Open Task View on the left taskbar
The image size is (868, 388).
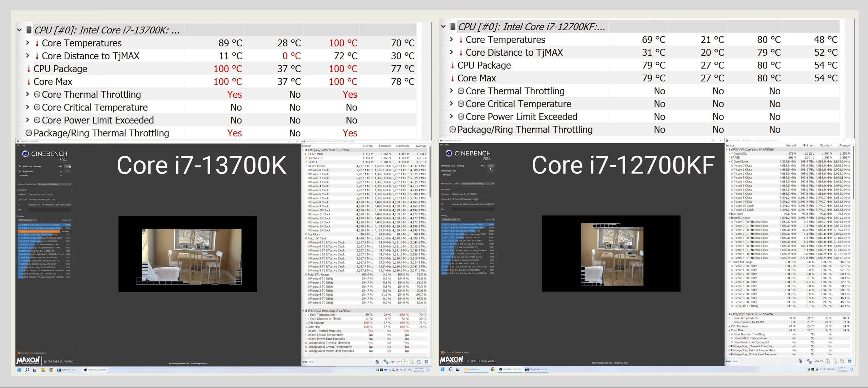[34, 370]
